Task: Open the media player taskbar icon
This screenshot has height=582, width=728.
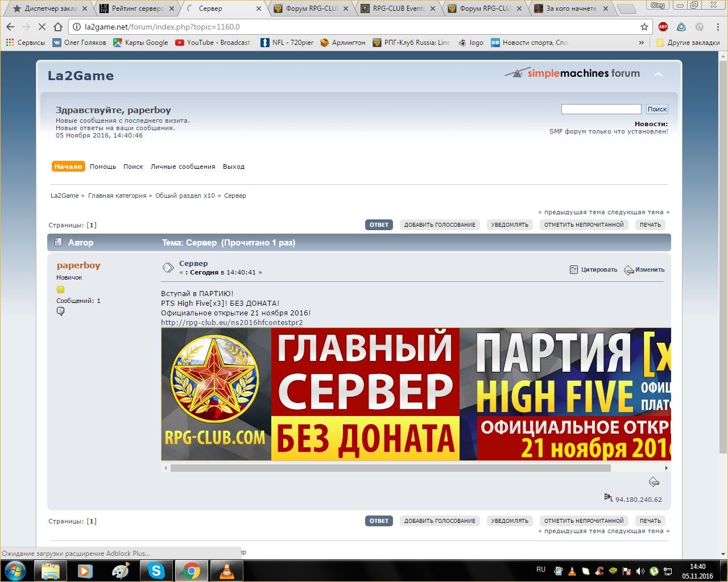Action: point(85,571)
